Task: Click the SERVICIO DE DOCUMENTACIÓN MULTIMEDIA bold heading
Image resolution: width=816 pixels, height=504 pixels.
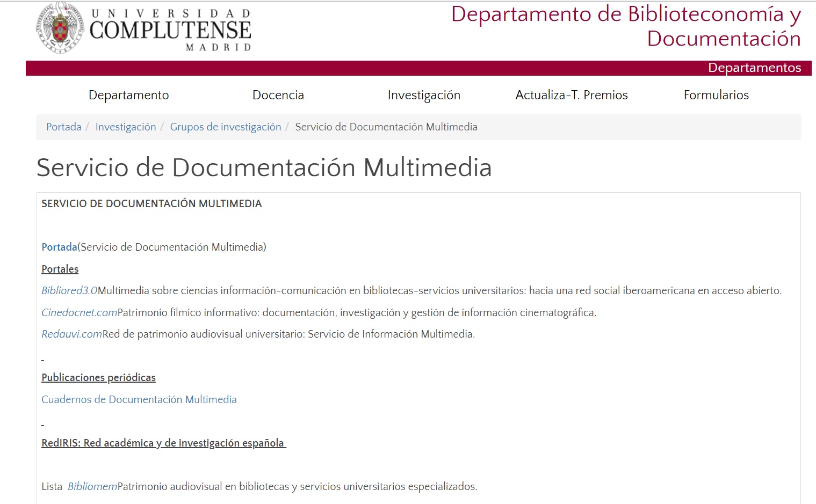Action: 152,203
